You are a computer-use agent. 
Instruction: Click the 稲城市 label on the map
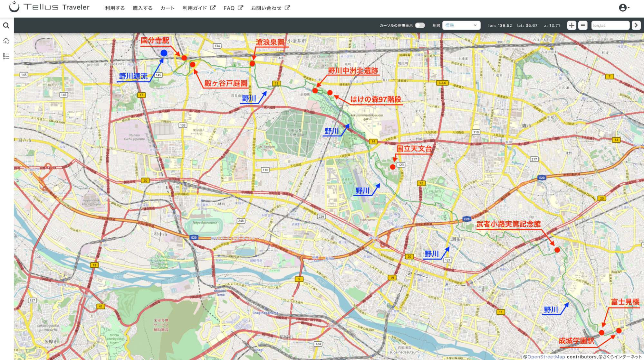point(286,337)
